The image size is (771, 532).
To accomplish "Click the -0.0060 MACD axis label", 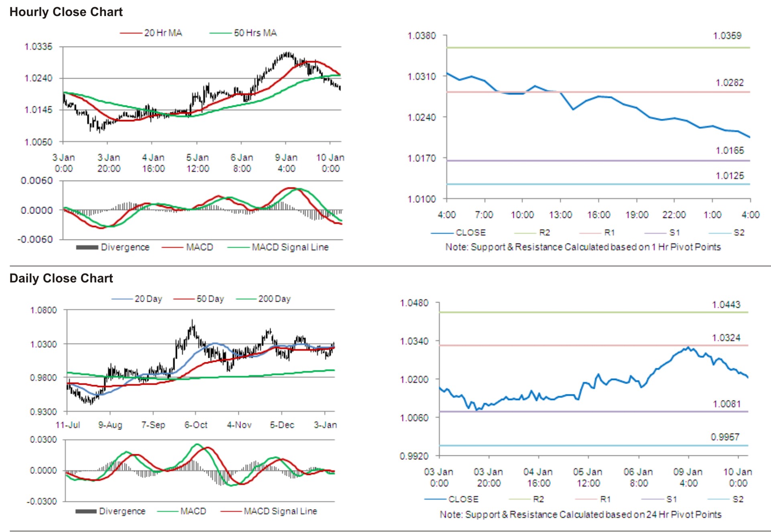I will click(x=35, y=240).
